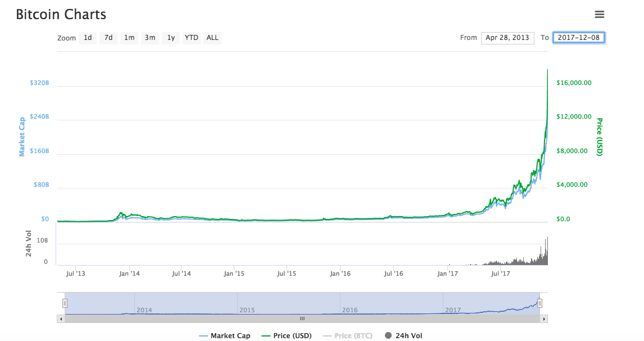Select the ALL zoom button

point(212,38)
